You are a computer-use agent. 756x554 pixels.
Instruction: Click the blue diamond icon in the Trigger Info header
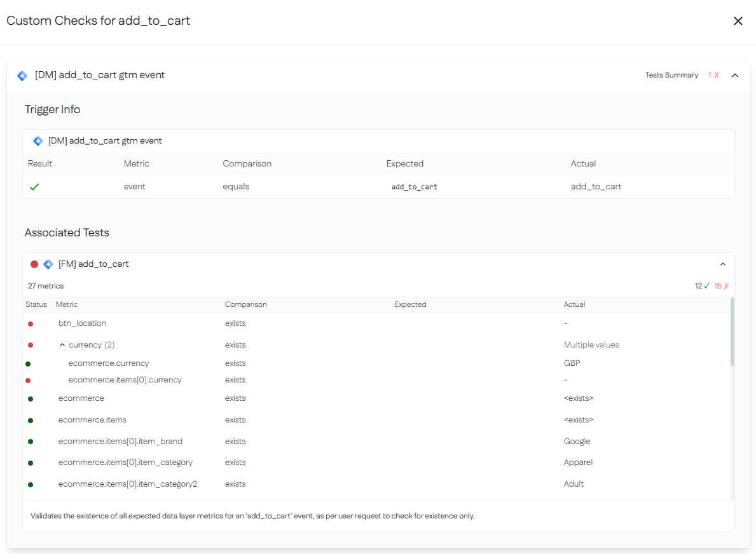[38, 140]
